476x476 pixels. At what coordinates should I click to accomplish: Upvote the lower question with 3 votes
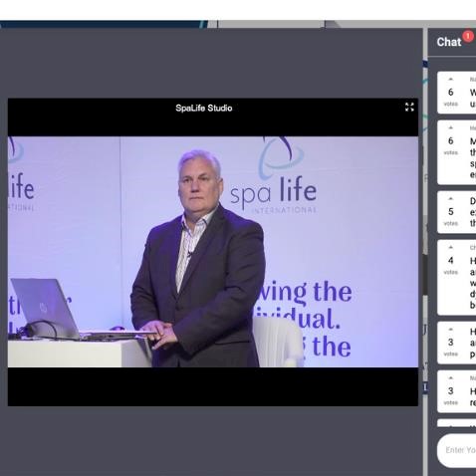(x=450, y=378)
